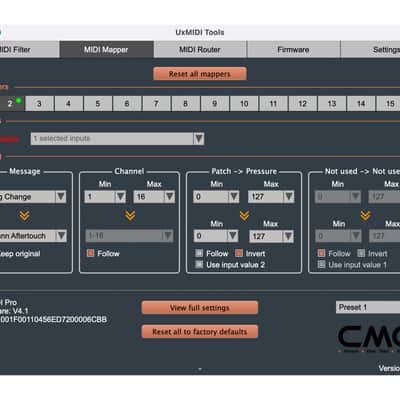Image resolution: width=400 pixels, height=400 pixels.
Task: Select mapper number 6
Action: [127, 103]
